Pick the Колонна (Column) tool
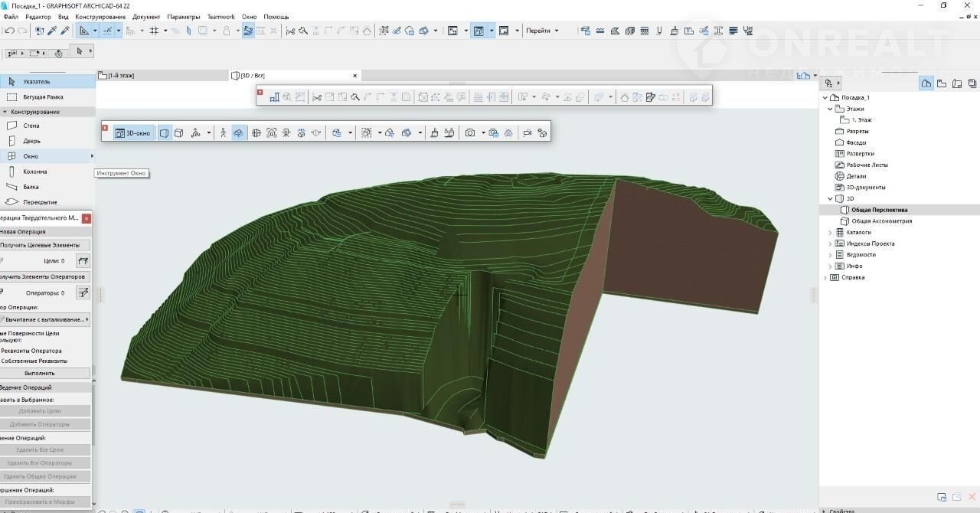 [x=34, y=172]
